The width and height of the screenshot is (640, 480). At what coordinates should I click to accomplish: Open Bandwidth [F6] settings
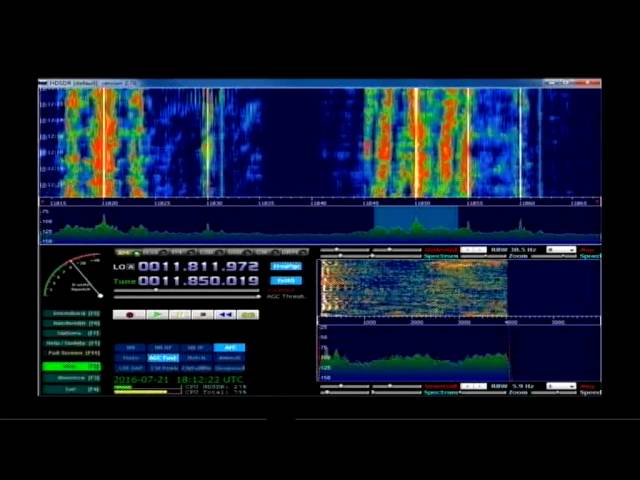click(72, 323)
